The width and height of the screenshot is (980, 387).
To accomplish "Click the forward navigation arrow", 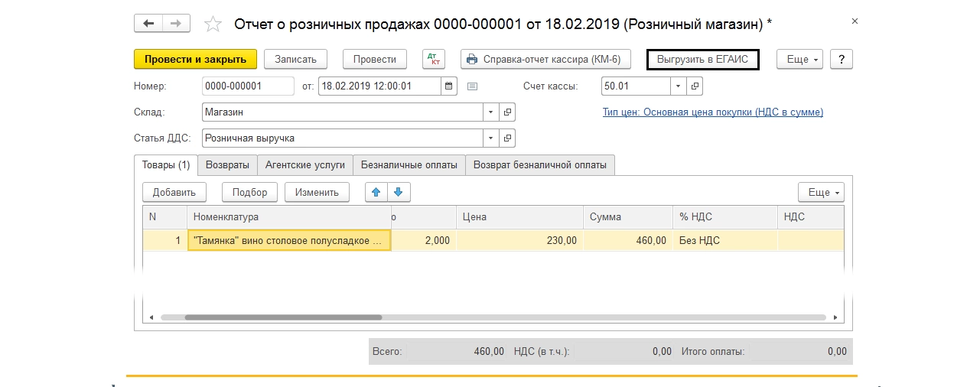I will 176,24.
